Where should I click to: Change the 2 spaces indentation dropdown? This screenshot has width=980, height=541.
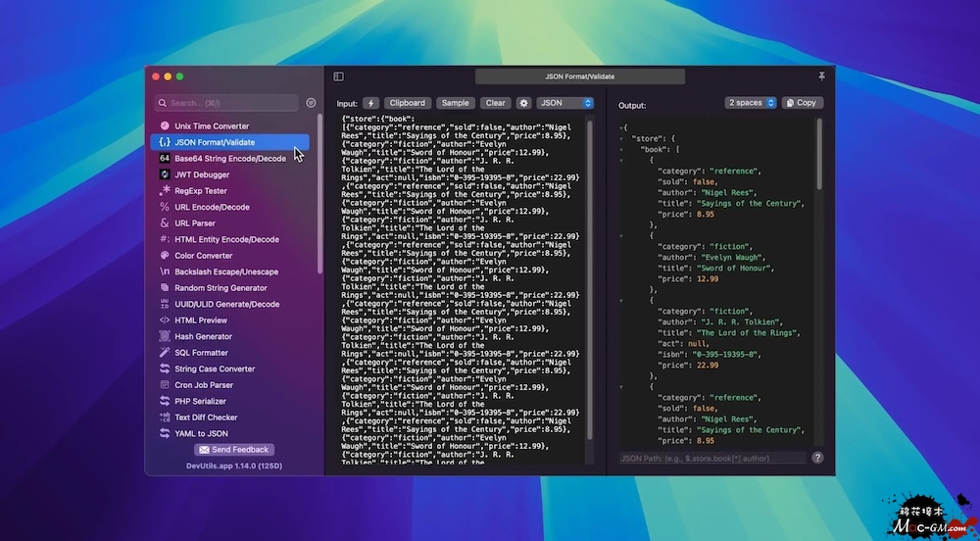click(751, 103)
